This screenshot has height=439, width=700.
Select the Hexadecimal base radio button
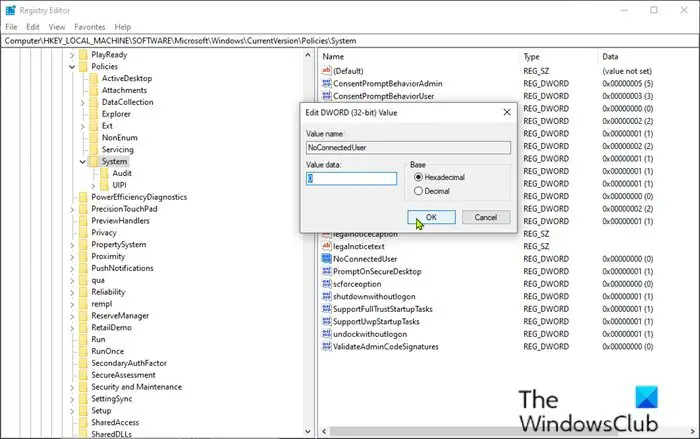418,177
